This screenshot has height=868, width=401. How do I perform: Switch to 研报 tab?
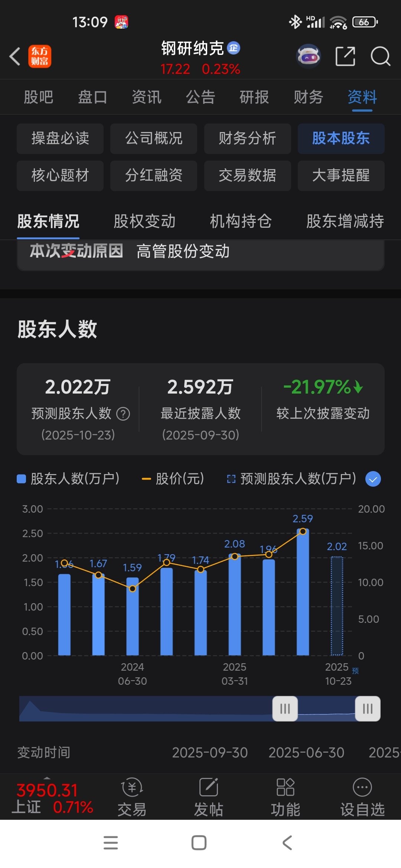point(254,97)
